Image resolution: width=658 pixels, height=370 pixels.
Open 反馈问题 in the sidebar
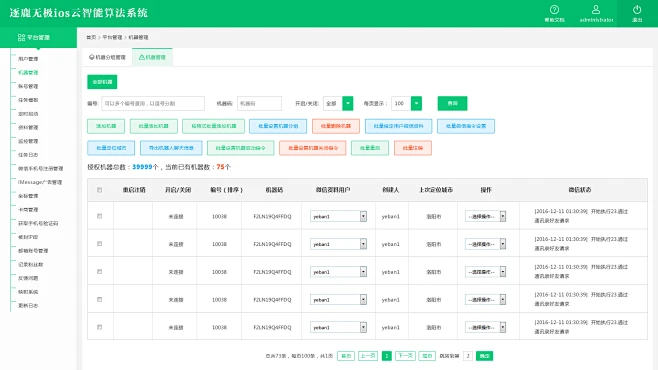click(28, 278)
